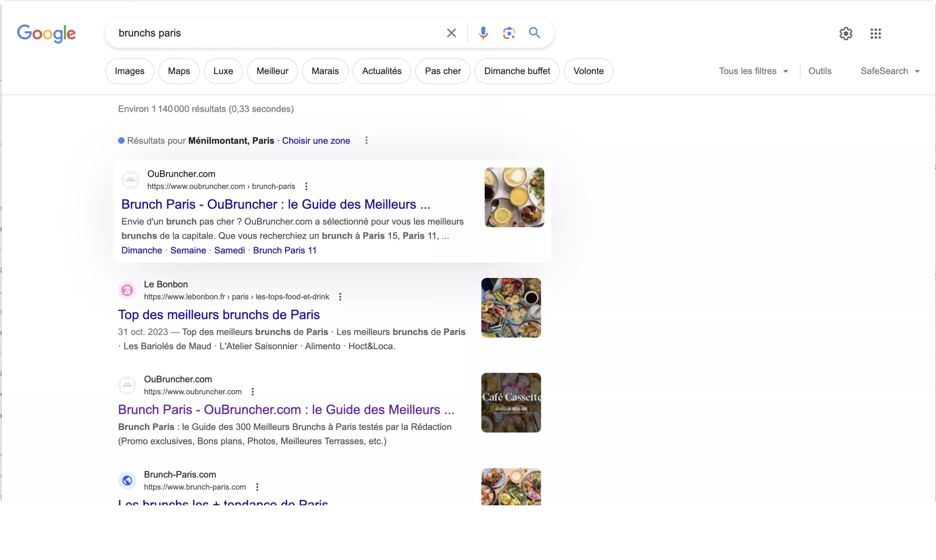Open Google Lens image search icon
This screenshot has height=560, width=936.
click(x=509, y=33)
